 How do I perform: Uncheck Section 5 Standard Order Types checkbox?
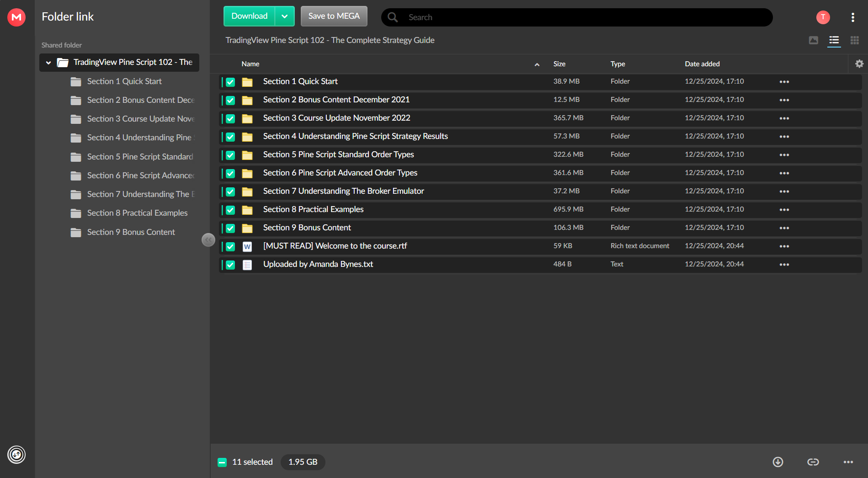click(x=230, y=155)
